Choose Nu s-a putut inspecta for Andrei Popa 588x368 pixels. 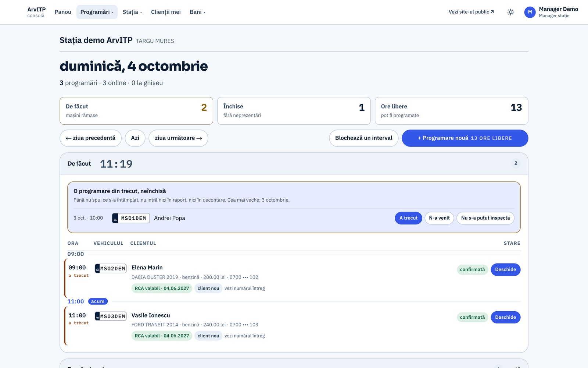coord(485,218)
